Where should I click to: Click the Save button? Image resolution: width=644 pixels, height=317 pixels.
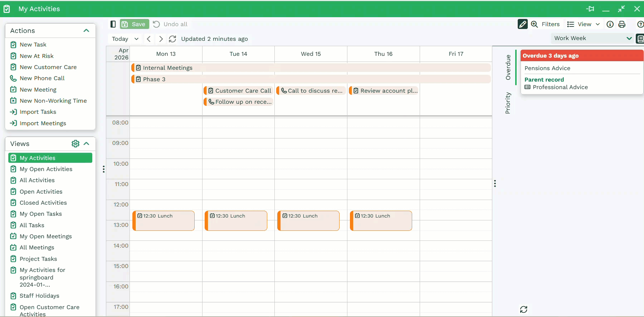pyautogui.click(x=135, y=24)
